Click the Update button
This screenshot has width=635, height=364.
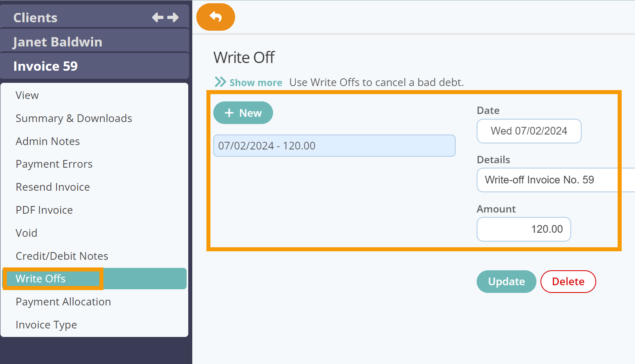(x=506, y=282)
